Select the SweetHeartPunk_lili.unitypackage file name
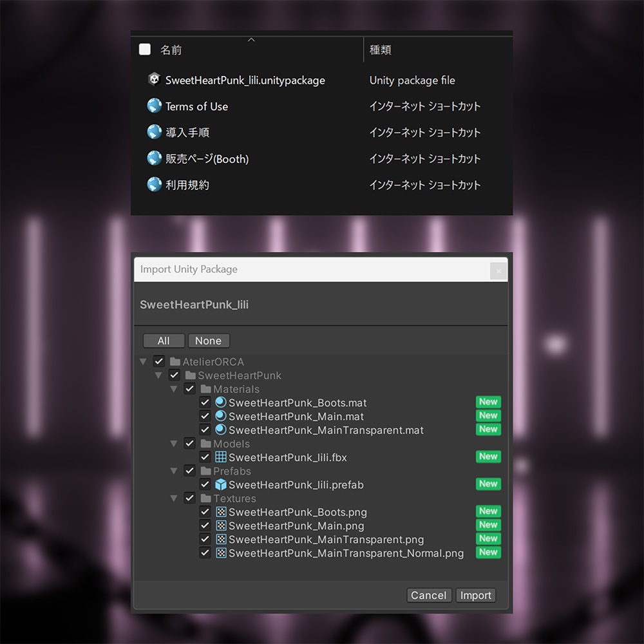 pos(245,80)
